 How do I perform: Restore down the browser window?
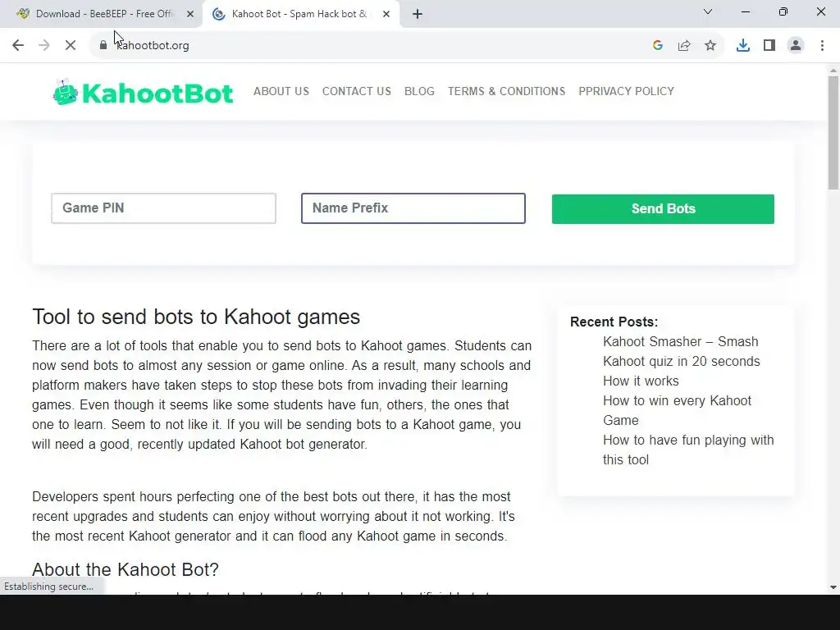783,11
